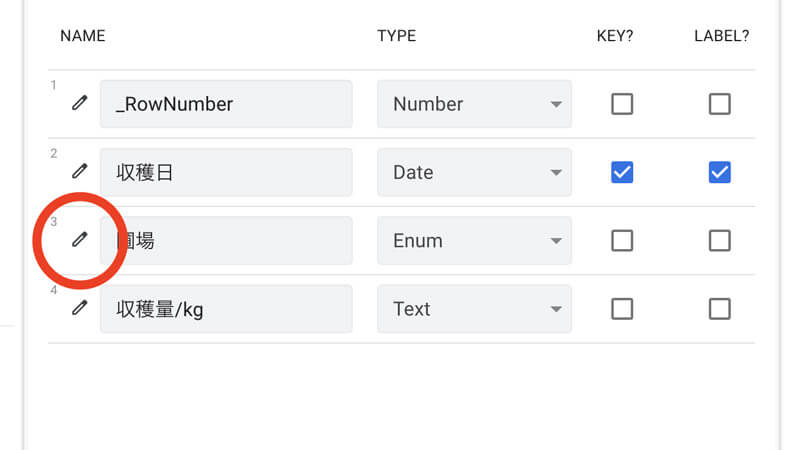Tick KEY checkbox for 収穫量/kg row

[x=622, y=309]
